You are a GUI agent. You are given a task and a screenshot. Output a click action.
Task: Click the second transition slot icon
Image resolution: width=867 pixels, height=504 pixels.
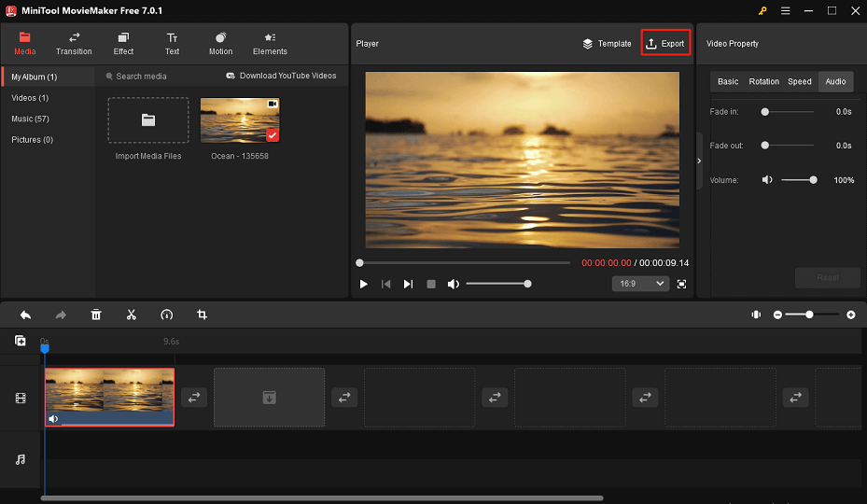pyautogui.click(x=344, y=398)
